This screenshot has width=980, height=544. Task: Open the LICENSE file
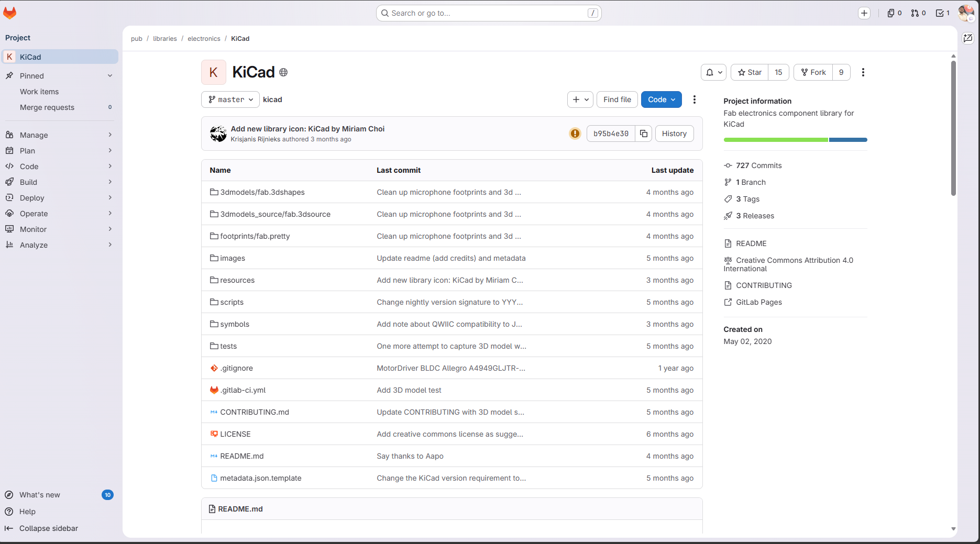pos(235,434)
